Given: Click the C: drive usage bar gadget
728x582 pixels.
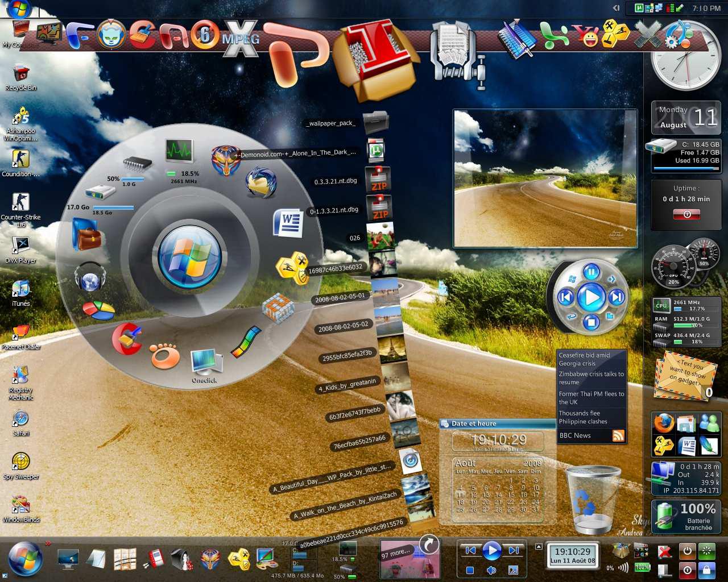Looking at the screenshot, I should tap(686, 155).
